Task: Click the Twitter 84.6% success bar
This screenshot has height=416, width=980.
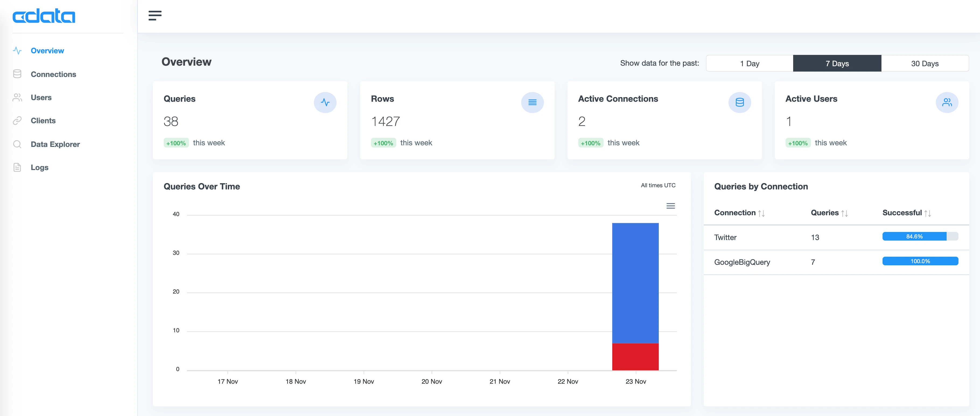Action: click(920, 236)
